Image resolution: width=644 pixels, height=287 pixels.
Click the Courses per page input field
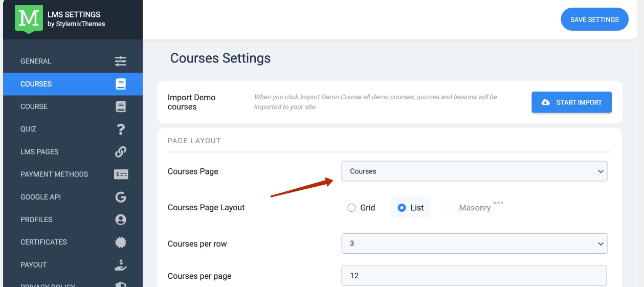474,276
